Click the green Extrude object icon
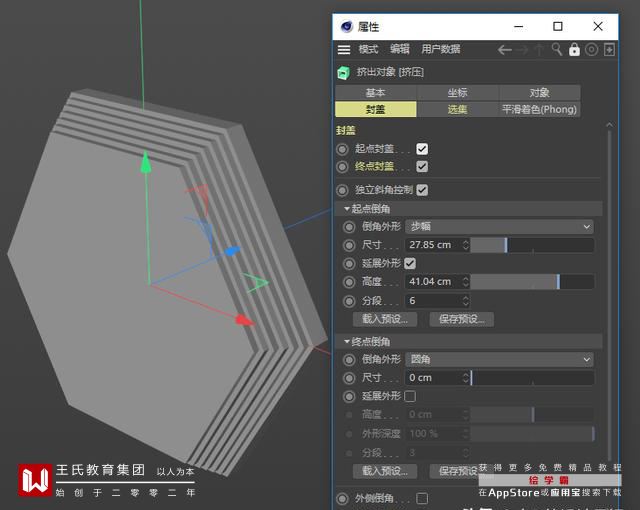 coord(343,73)
